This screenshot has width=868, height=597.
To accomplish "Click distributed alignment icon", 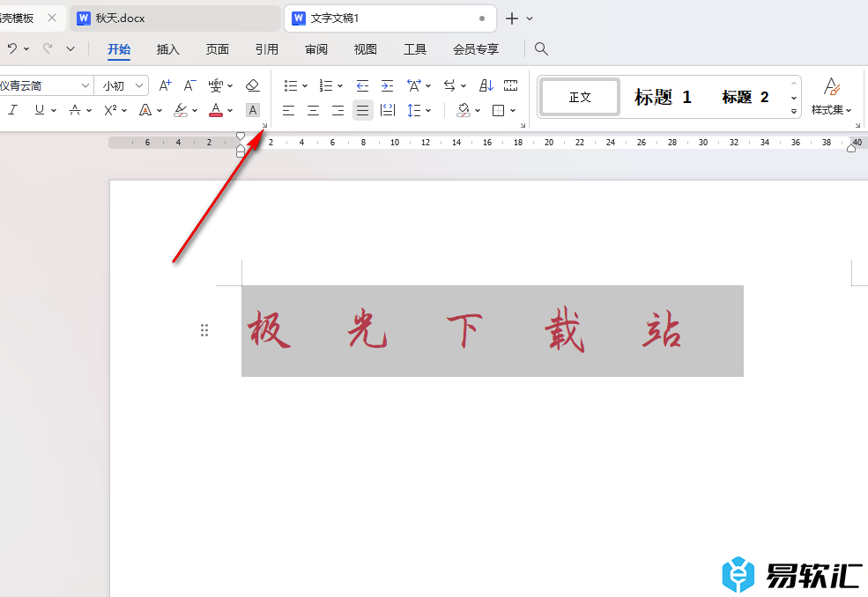I will (x=388, y=111).
